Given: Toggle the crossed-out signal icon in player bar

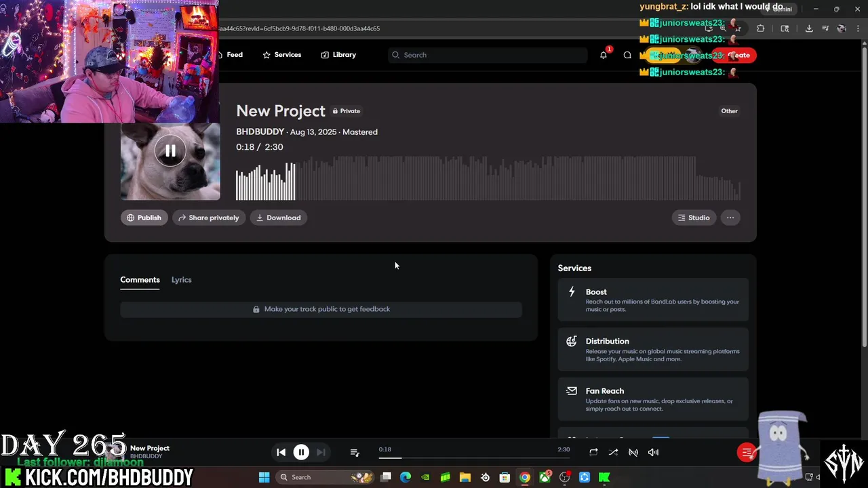Looking at the screenshot, I should tap(633, 452).
